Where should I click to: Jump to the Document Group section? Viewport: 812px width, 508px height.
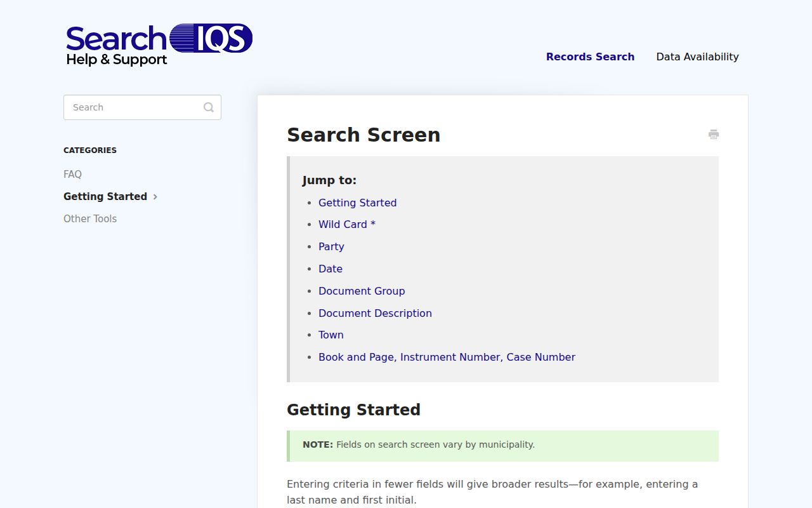tap(362, 291)
